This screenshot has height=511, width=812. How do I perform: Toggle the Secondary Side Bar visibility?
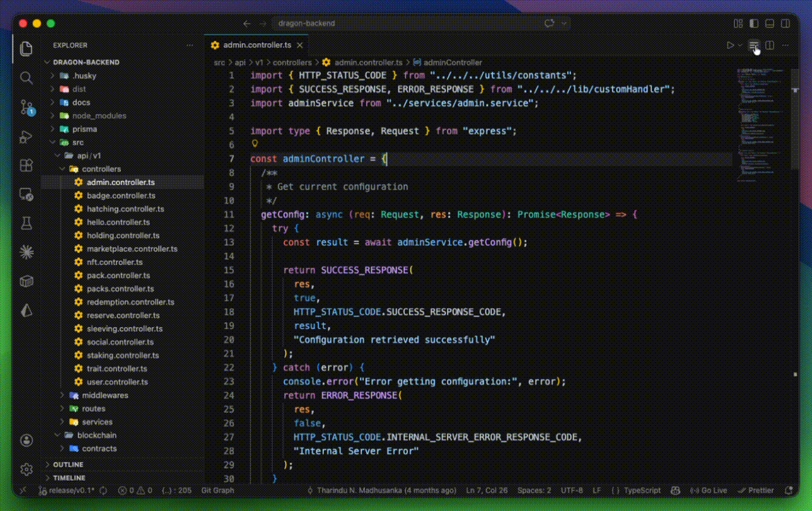coord(785,24)
